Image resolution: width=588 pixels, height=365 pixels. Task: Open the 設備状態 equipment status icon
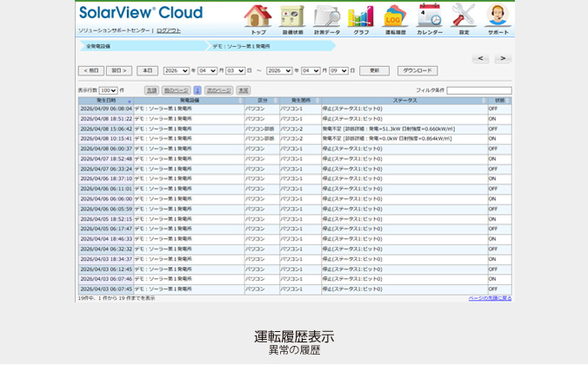point(292,18)
